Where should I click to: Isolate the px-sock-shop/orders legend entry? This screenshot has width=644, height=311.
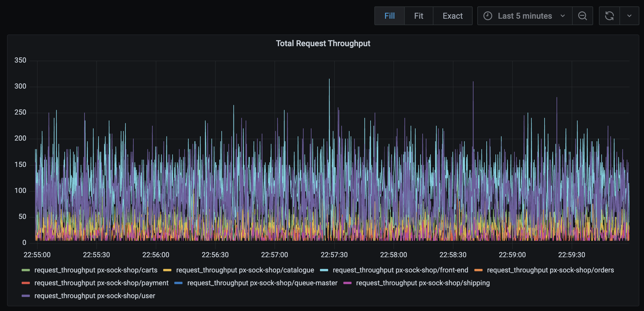pos(550,270)
